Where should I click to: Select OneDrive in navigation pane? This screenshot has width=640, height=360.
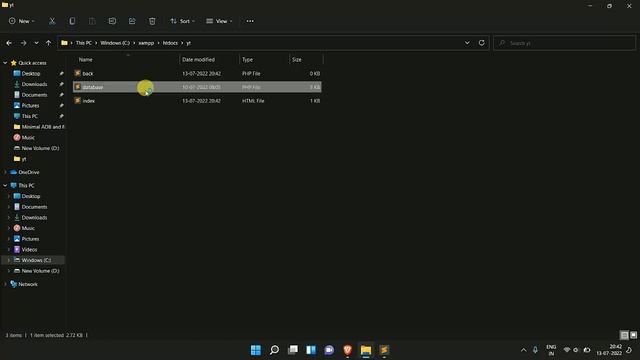pyautogui.click(x=29, y=172)
